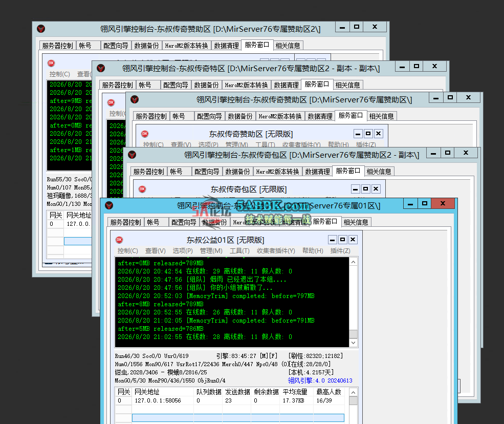Viewport: 504px width, 424px height.
Task: Open HeroM2版本转换 tab in 特区 console
Action: (246, 85)
